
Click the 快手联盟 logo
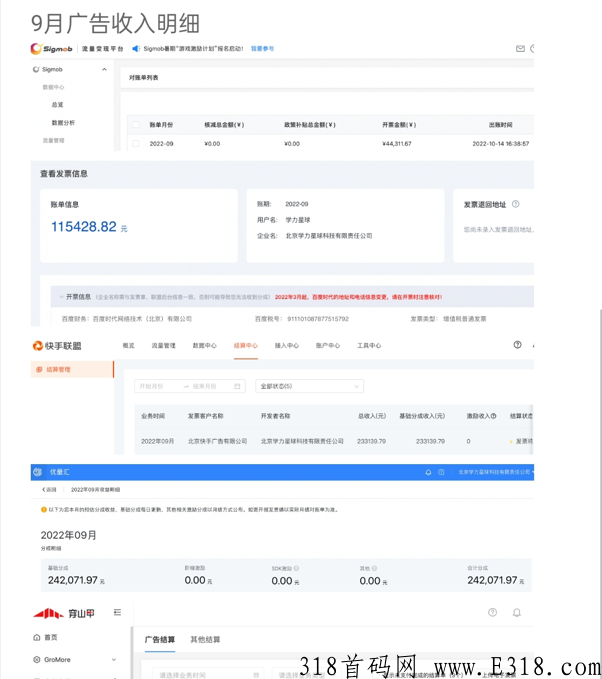[x=57, y=346]
